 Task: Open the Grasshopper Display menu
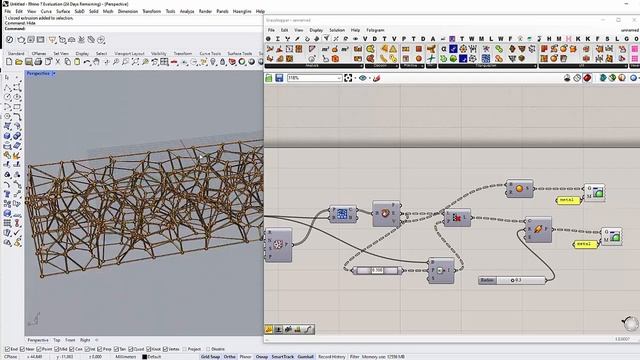(x=316, y=30)
